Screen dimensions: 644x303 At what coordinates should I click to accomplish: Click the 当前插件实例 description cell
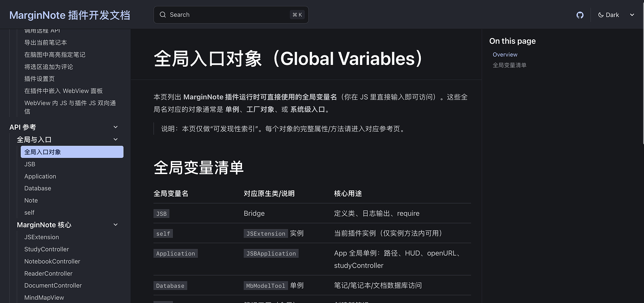point(390,233)
